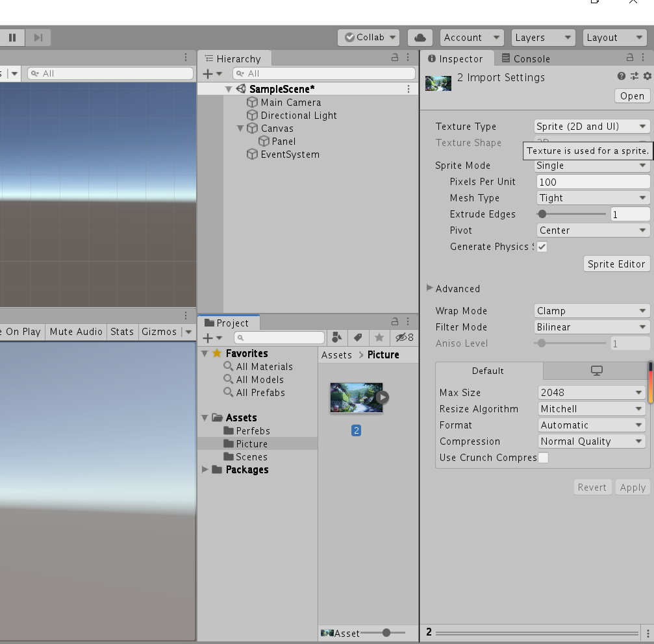Open the Wrap Mode dropdown
This screenshot has height=644, width=654.
coord(592,311)
